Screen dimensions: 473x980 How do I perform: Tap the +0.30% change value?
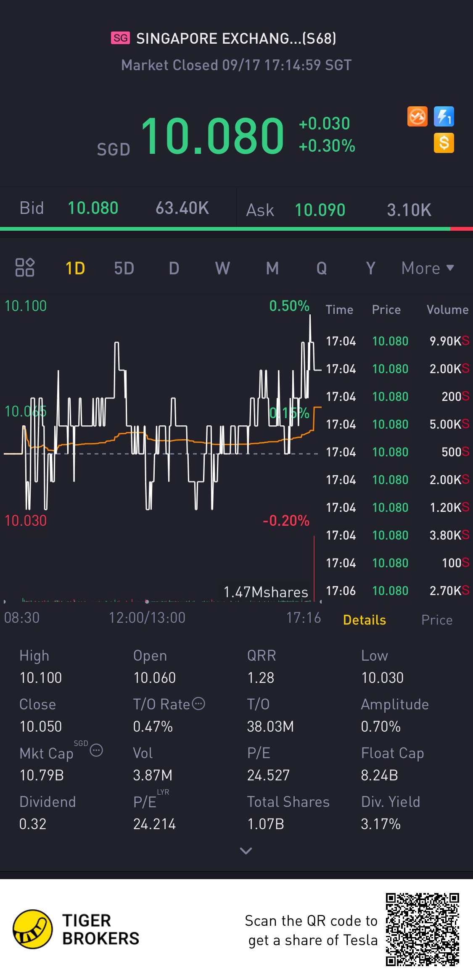pos(327,146)
